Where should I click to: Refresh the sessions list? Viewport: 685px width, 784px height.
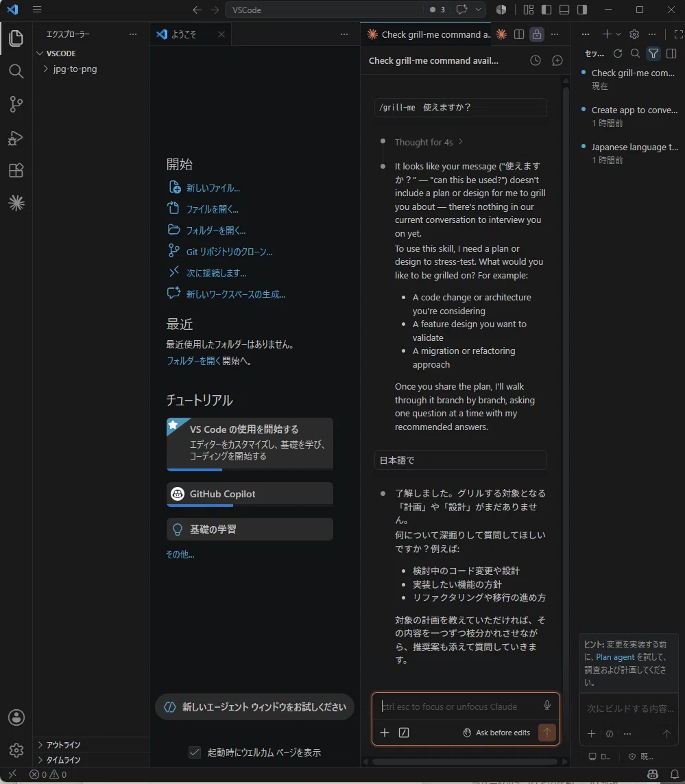[618, 54]
